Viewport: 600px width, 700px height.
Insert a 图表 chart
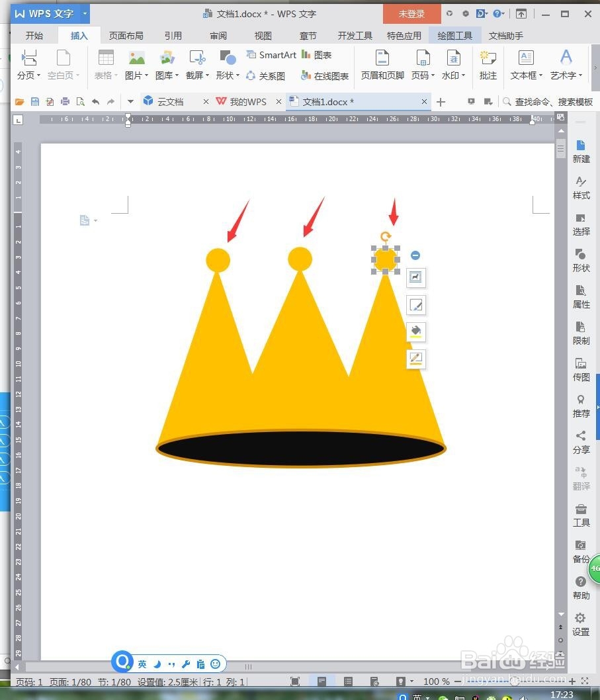tap(316, 55)
